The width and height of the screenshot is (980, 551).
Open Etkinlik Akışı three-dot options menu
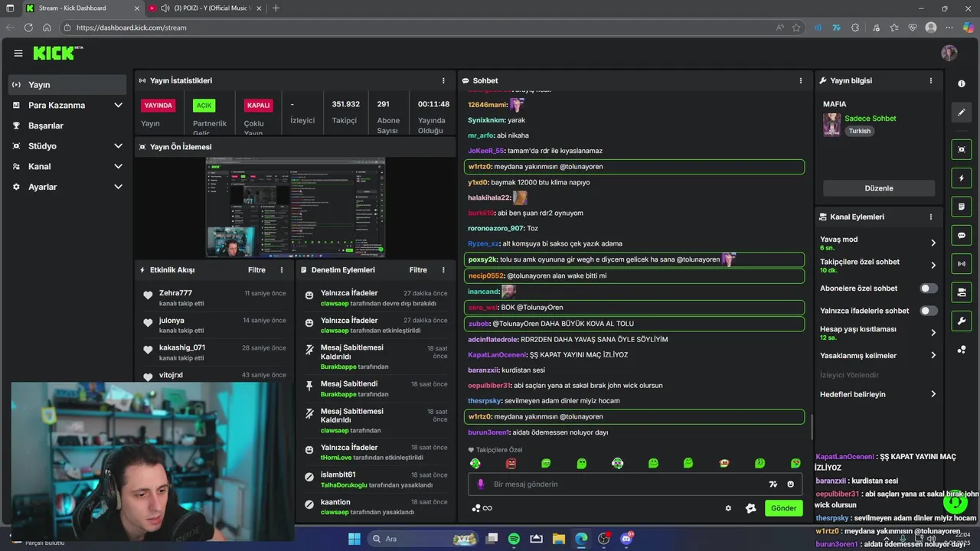coord(282,270)
